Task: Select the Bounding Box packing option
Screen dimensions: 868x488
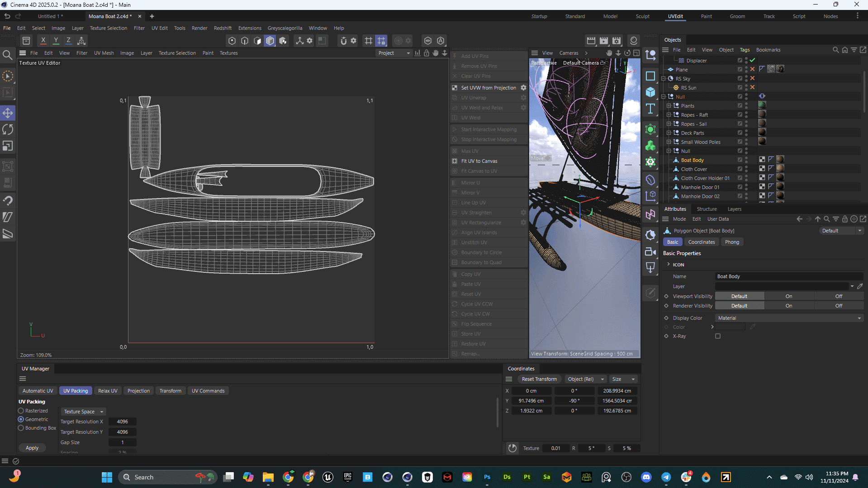Action: tap(21, 428)
